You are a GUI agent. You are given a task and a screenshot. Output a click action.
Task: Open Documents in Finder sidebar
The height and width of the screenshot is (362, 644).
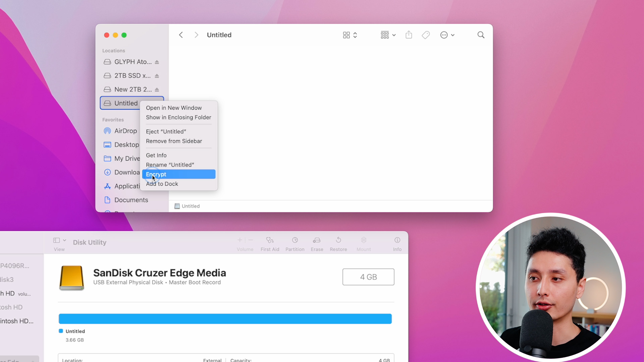point(126,200)
